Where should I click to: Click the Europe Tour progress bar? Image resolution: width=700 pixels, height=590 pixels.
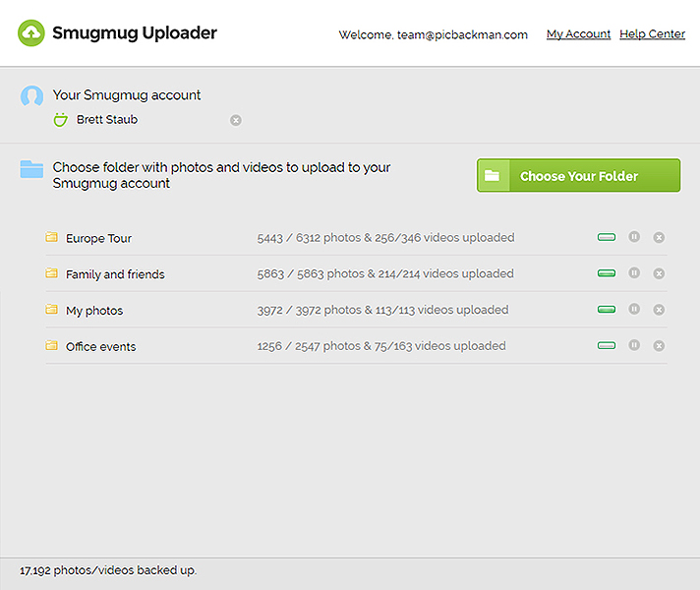click(607, 237)
